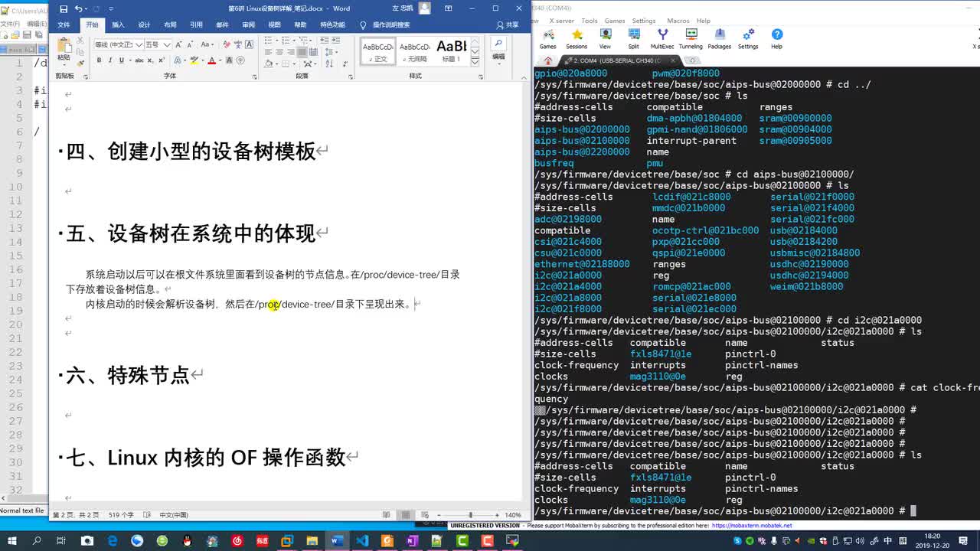This screenshot has width=980, height=551.
Task: Click the 140% zoom level
Action: coord(513,515)
